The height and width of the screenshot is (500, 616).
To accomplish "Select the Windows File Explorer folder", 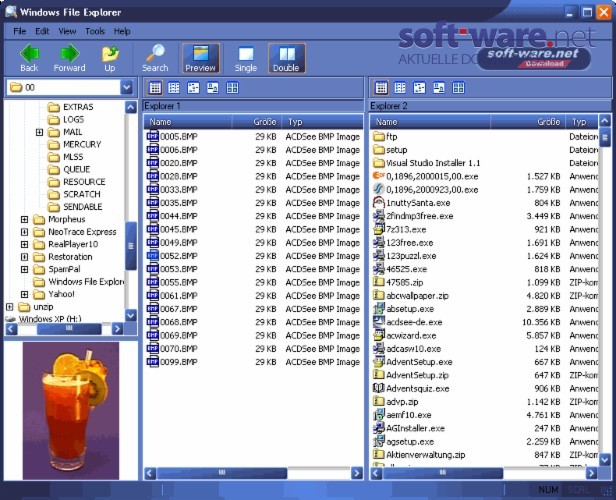I will [79, 282].
